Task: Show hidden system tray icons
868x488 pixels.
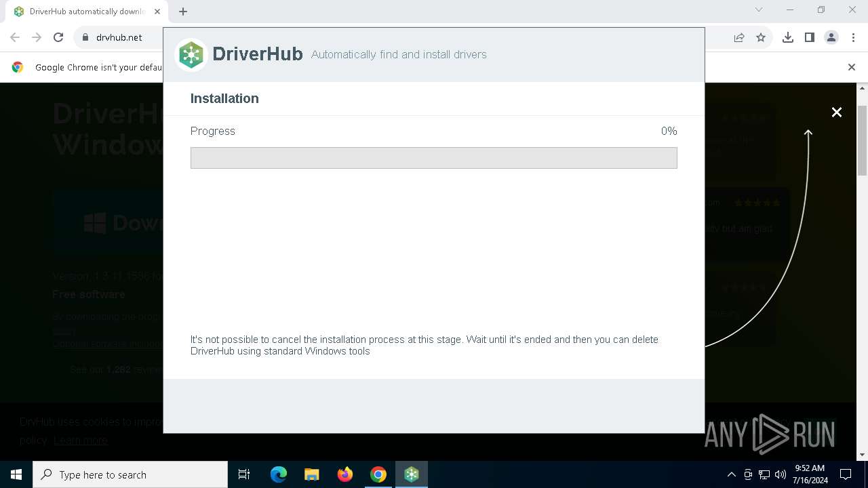Action: [x=731, y=474]
